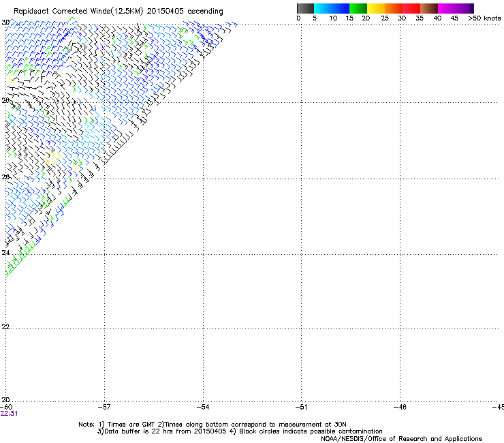Click the -51 longitude axis label
Image resolution: width=504 pixels, height=443 pixels.
(x=301, y=407)
